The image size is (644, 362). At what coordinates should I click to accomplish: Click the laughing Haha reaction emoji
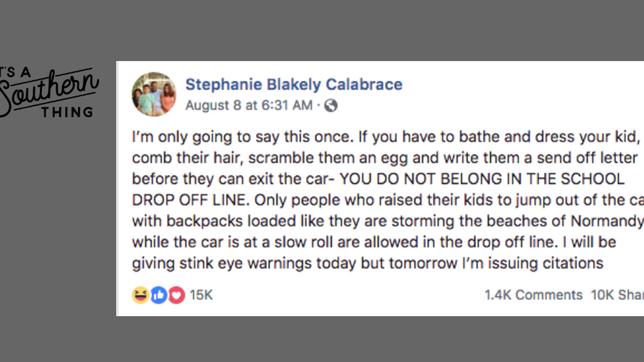[x=140, y=295]
